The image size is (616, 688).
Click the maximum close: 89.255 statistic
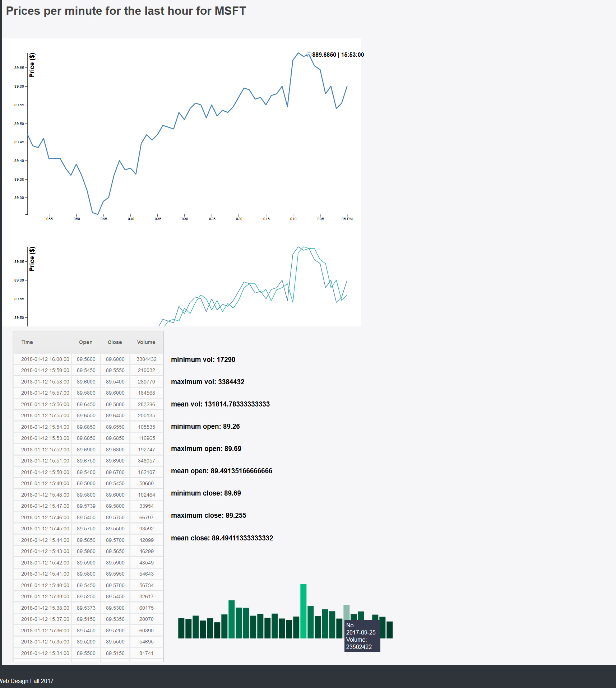click(x=209, y=515)
